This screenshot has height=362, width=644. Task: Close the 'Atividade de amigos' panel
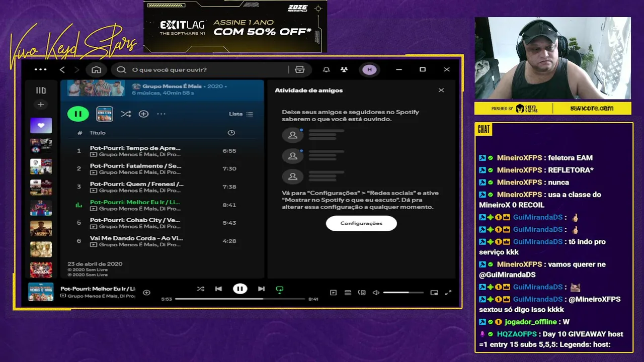tap(441, 90)
